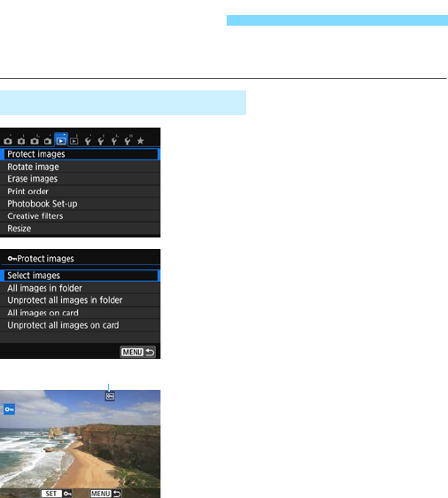This screenshot has width=448, height=498.
Task: Select the fourth camera tab icon
Action: (48, 140)
